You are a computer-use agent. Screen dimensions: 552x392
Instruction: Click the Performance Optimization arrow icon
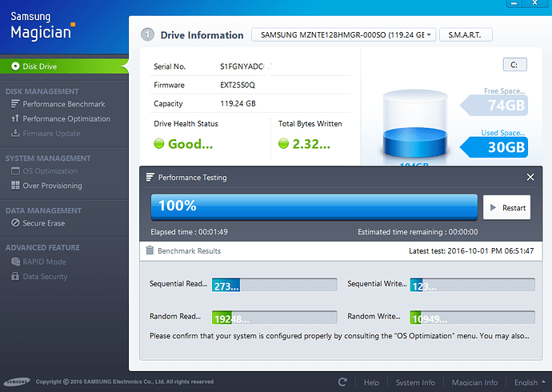pos(15,118)
